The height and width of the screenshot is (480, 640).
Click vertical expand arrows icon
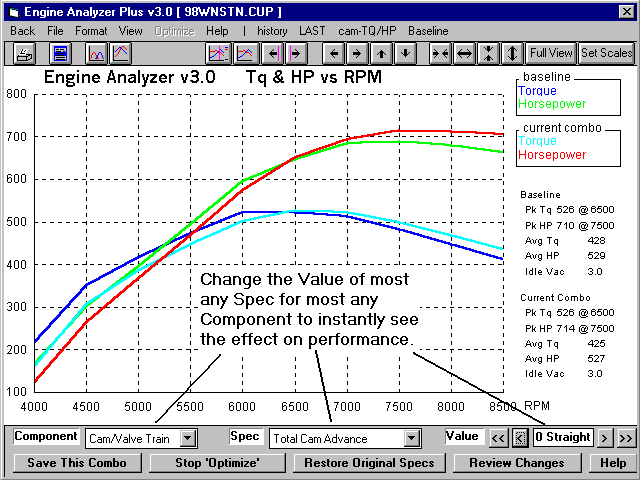(x=513, y=53)
